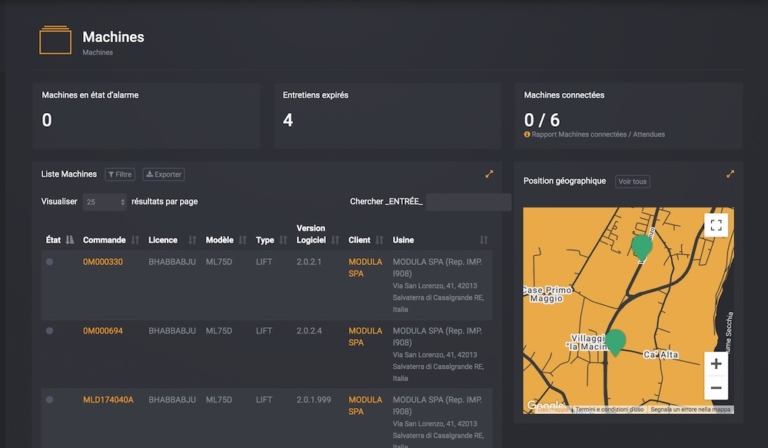Image resolution: width=768 pixels, height=448 pixels.
Task: Expand the Liste Machines panel to fullscreen
Action: (x=489, y=174)
